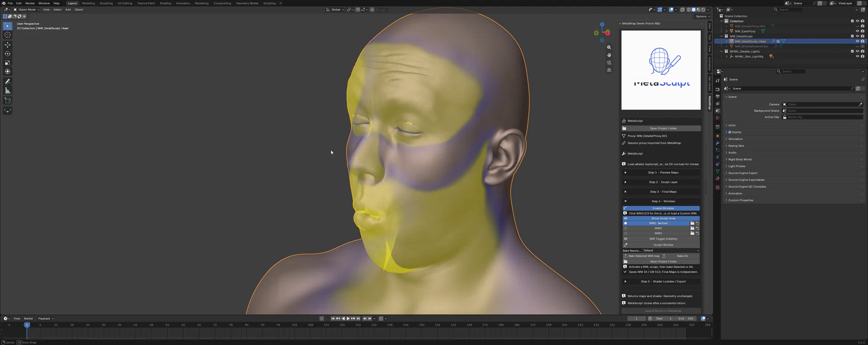Switch to the Sculpting workspace tab
Image resolution: width=868 pixels, height=345 pixels.
click(106, 3)
